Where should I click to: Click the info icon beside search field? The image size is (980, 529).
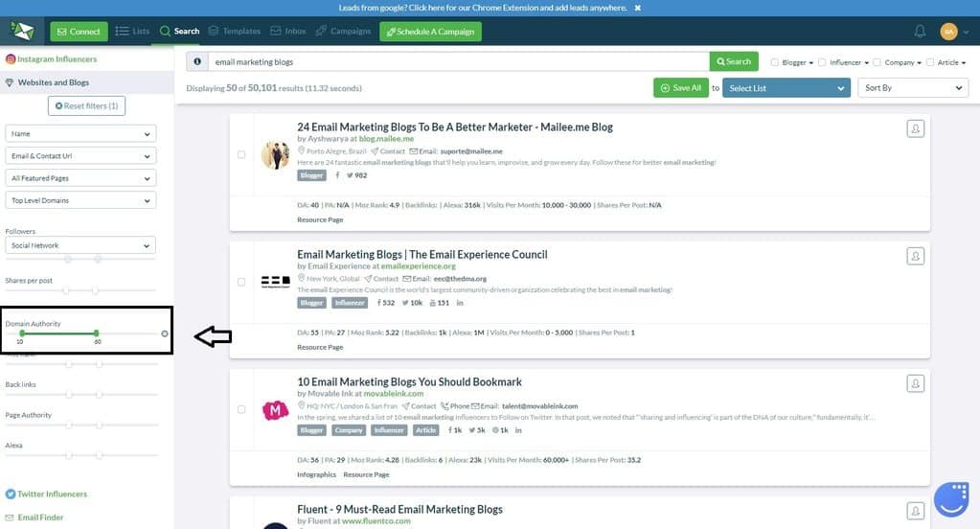(197, 61)
